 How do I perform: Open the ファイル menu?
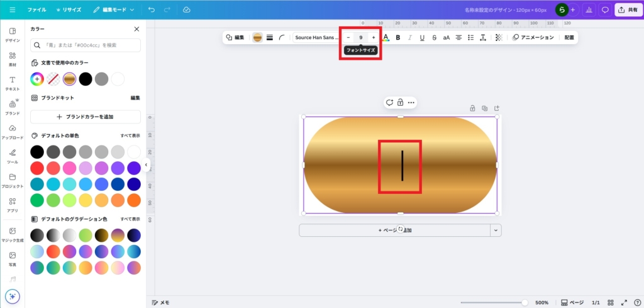coord(36,10)
